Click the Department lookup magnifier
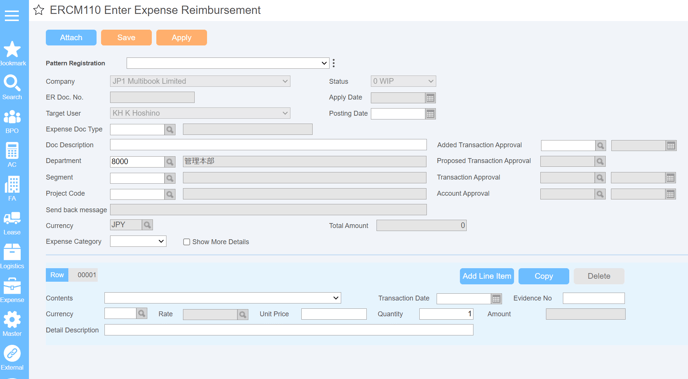 pos(170,162)
